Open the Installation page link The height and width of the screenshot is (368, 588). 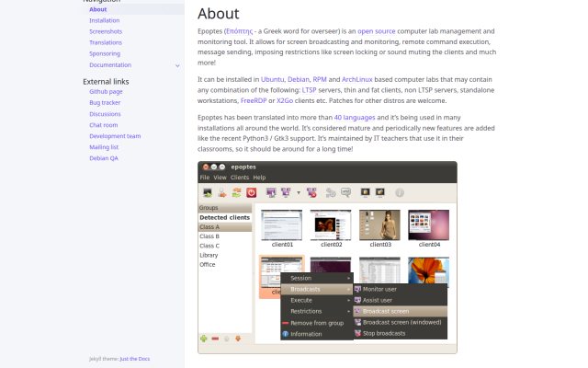point(104,20)
